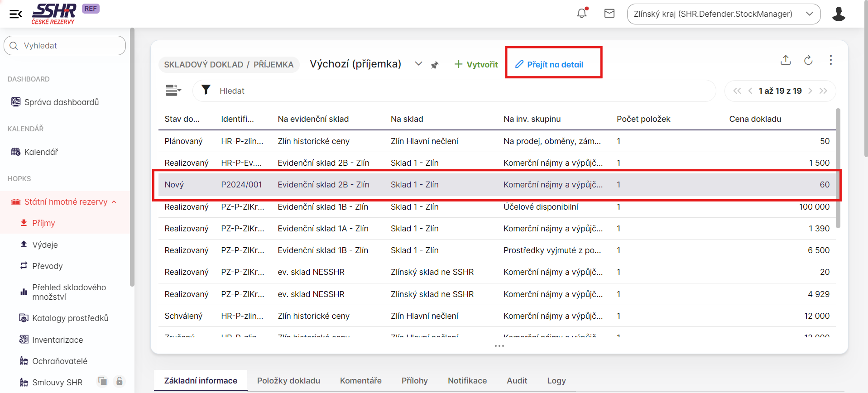Toggle the lock icon beside Smlouvy SHR
The image size is (868, 393).
click(x=120, y=381)
